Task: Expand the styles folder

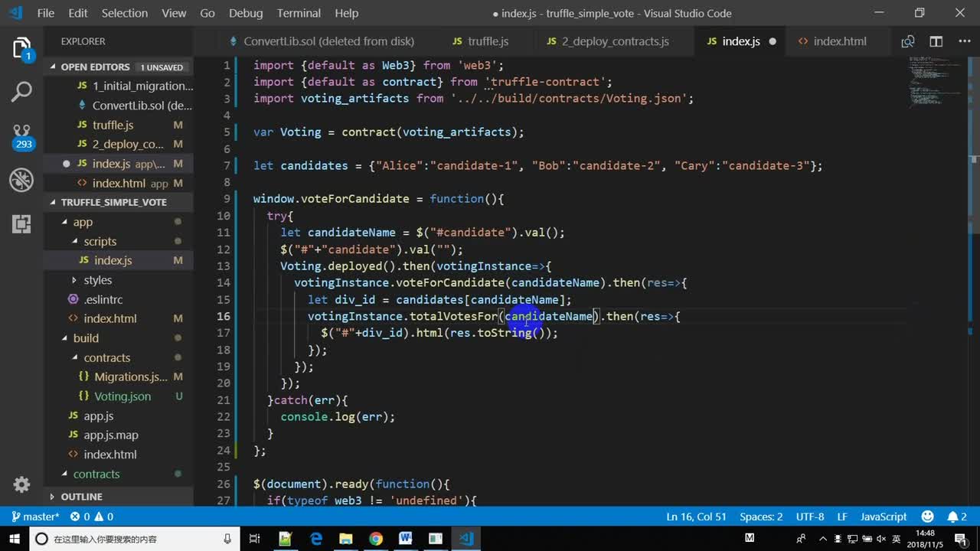Action: click(x=97, y=280)
